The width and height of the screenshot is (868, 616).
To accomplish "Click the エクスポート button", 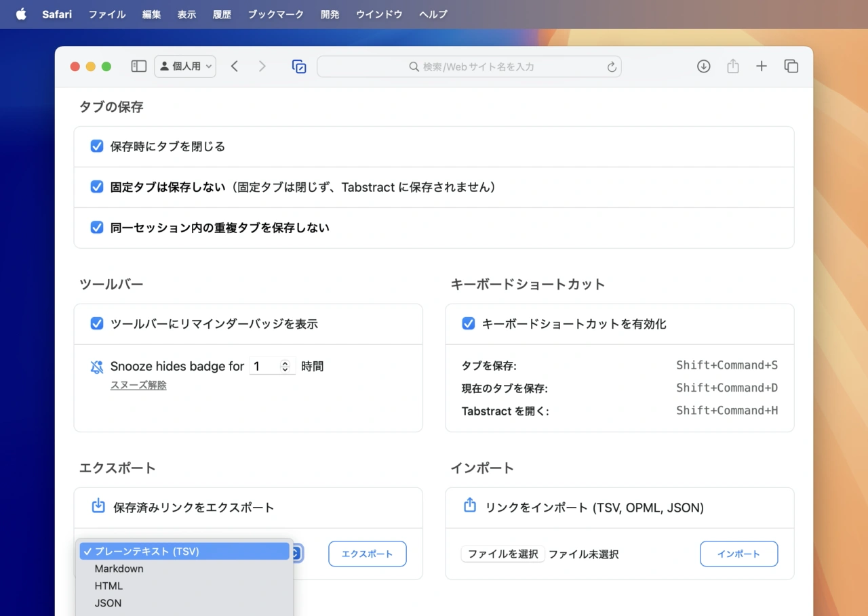I will 367,554.
